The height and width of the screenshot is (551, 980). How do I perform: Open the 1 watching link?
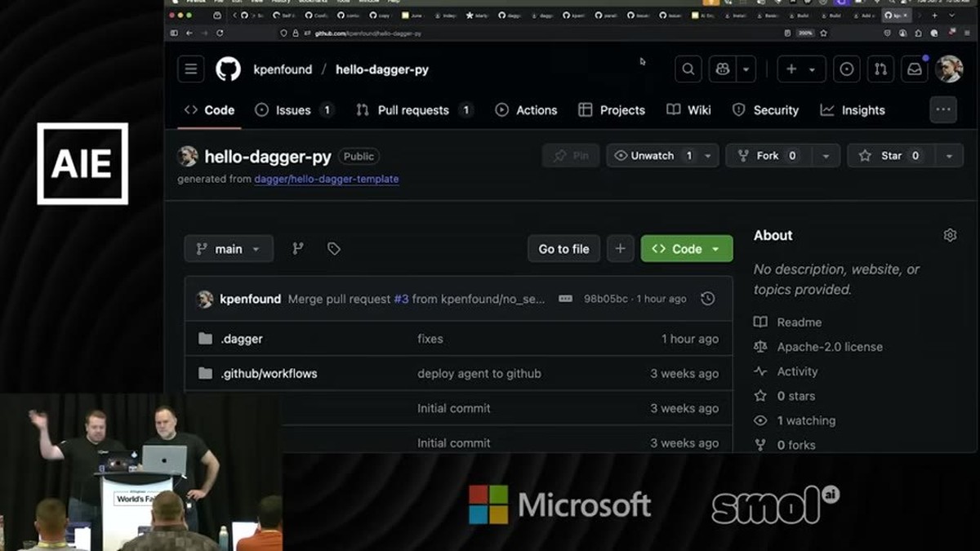pos(806,420)
